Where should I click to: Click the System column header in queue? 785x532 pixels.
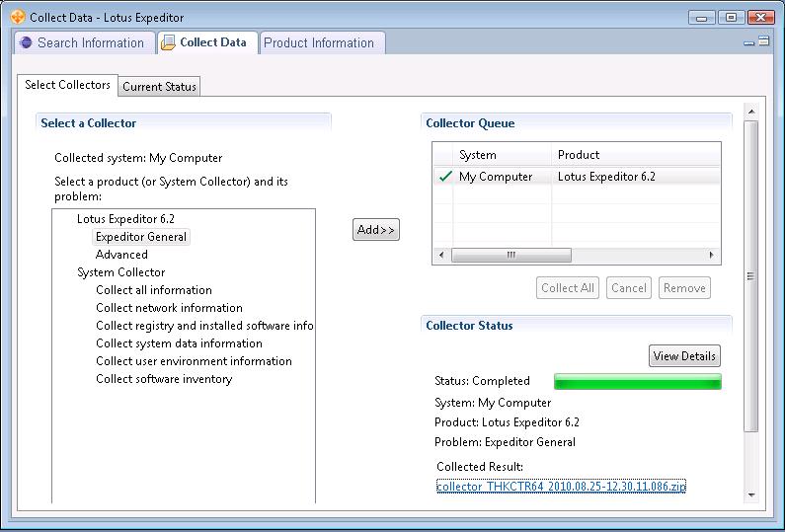pos(503,155)
